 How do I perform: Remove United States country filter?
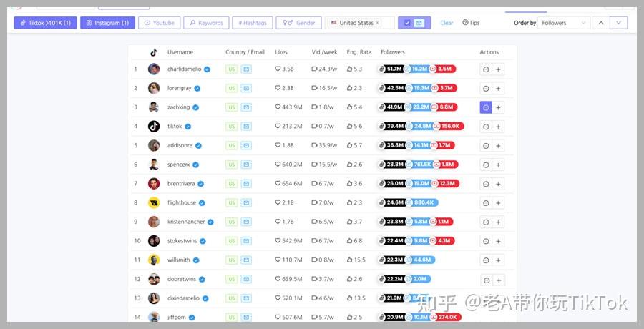pos(377,23)
